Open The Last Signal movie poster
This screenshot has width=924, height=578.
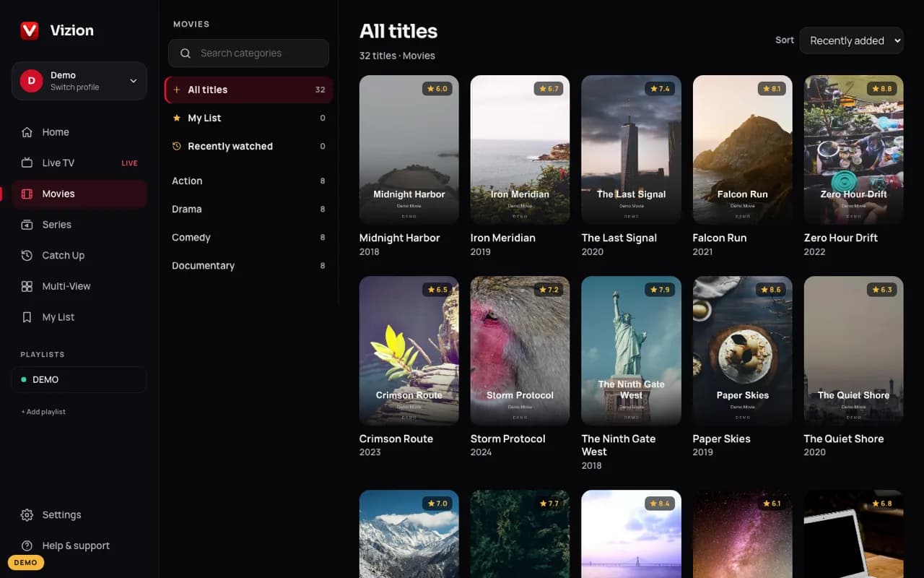tap(632, 150)
